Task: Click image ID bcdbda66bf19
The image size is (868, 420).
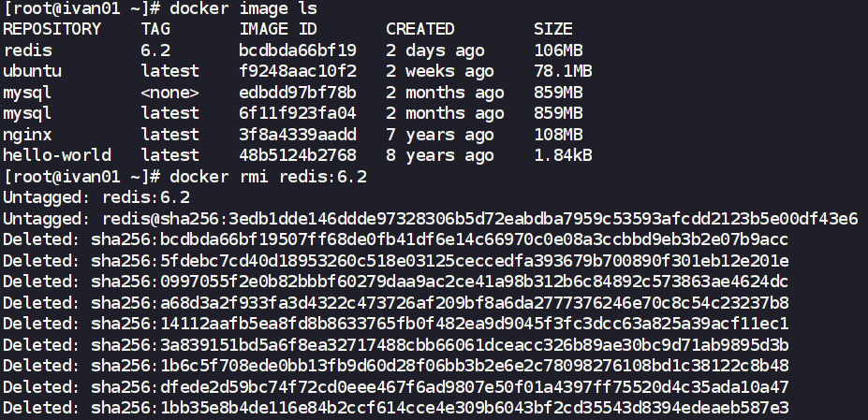Action: tap(298, 50)
